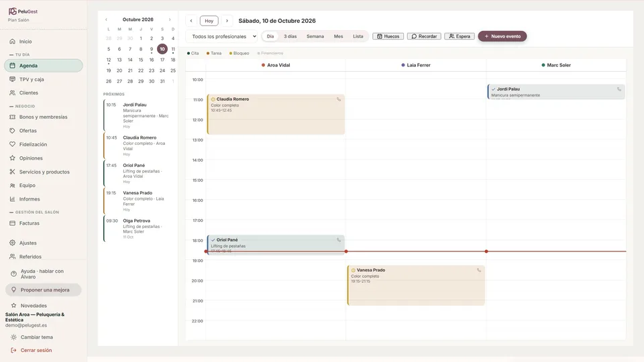Click the Ayuda question mark icon
644x362 pixels.
(13, 274)
